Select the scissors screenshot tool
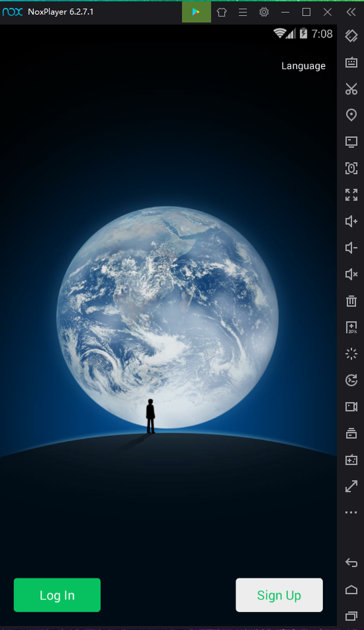This screenshot has height=630, width=364. pyautogui.click(x=351, y=89)
